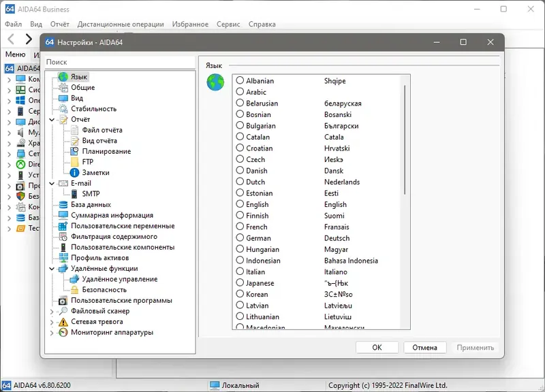Click the Пользовательские программы icon
Screen dimensions: 545x392
[63, 301]
